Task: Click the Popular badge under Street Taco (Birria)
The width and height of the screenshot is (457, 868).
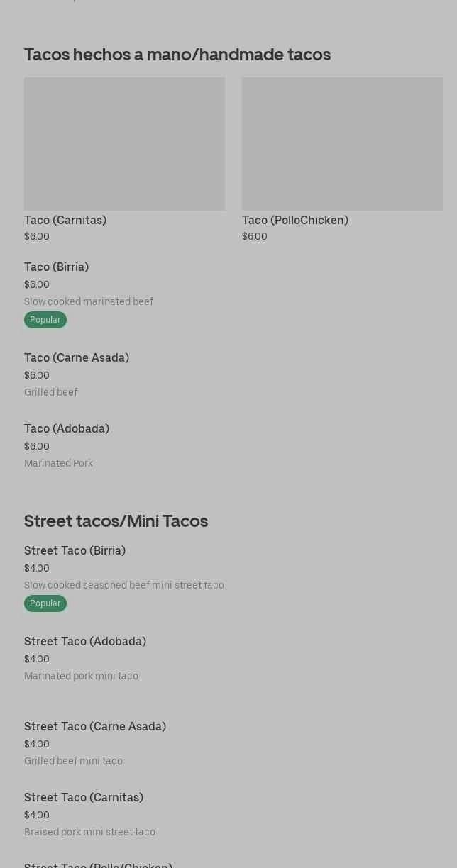Action: pyautogui.click(x=45, y=603)
